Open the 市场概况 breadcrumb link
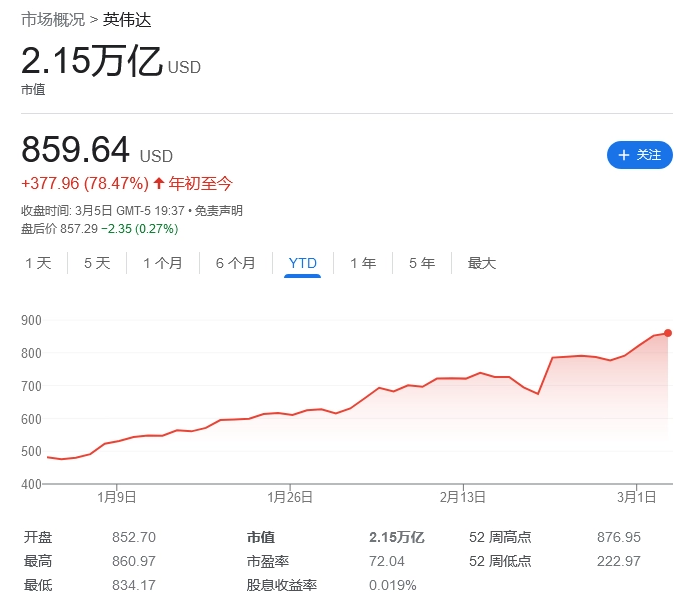The width and height of the screenshot is (694, 608). click(x=53, y=20)
